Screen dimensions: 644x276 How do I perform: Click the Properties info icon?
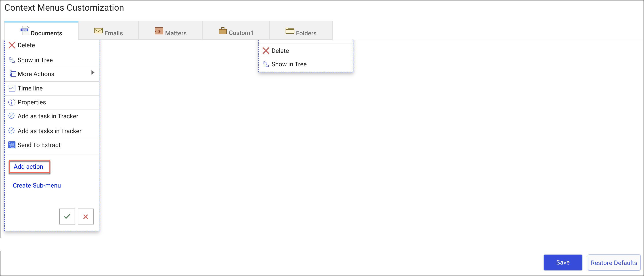[x=11, y=102]
